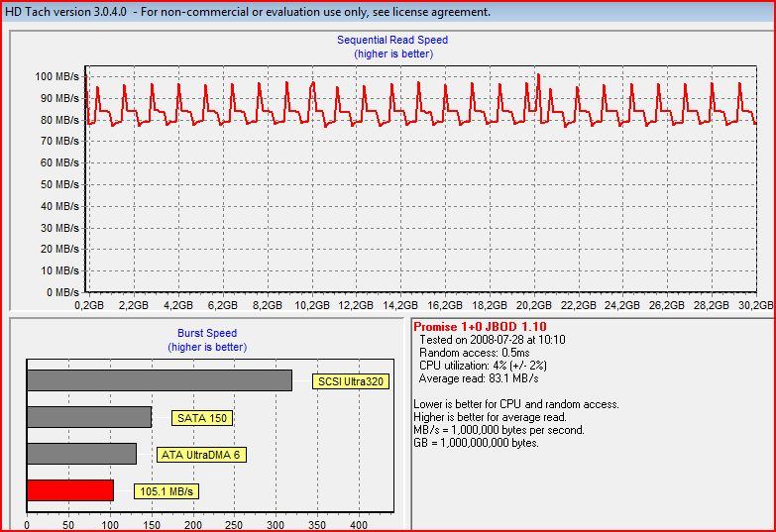This screenshot has height=532, width=776.
Task: Click the 40 MB/s axis label
Action: coord(59,206)
